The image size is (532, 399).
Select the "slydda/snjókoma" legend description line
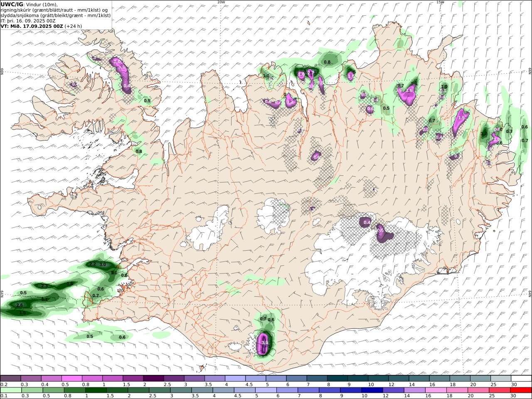[x=55, y=15]
